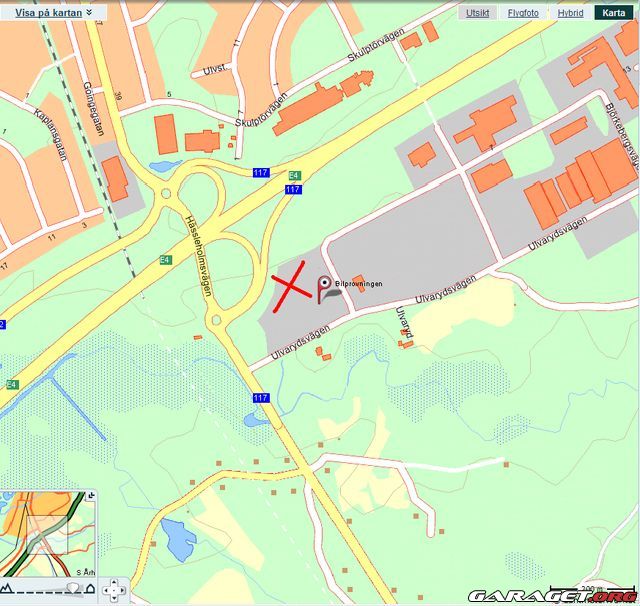Click the Bilprovningen location pin marker

[325, 288]
